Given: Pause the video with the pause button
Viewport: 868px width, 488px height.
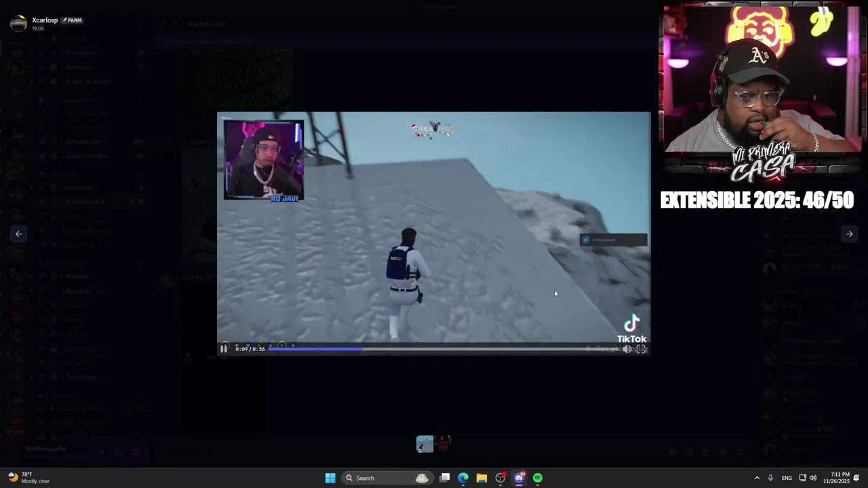Looking at the screenshot, I should coord(224,349).
